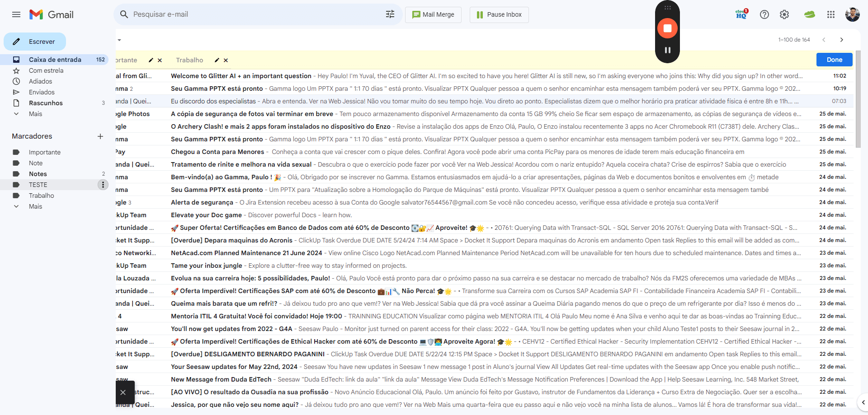This screenshot has width=868, height=415.
Task: Open the Note label
Action: click(x=36, y=163)
